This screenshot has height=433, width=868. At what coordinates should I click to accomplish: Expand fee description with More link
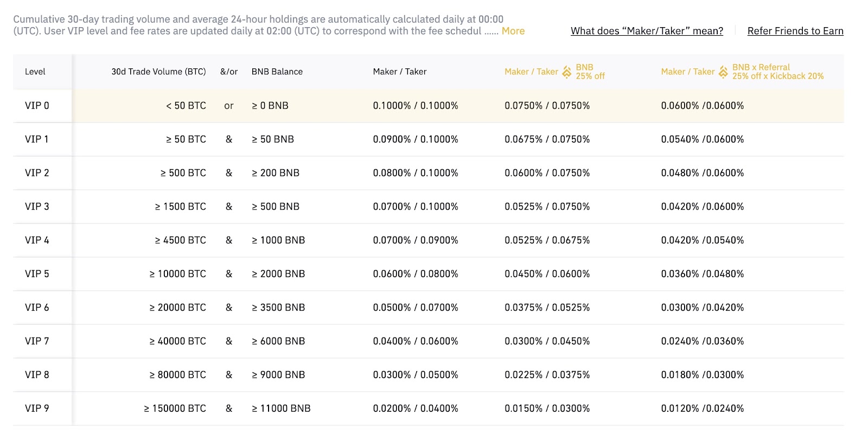[x=513, y=31]
